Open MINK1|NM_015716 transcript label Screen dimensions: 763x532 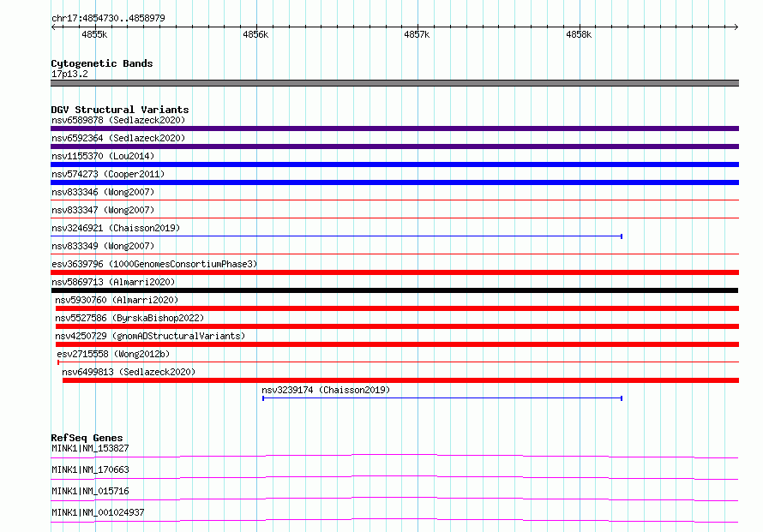click(90, 491)
